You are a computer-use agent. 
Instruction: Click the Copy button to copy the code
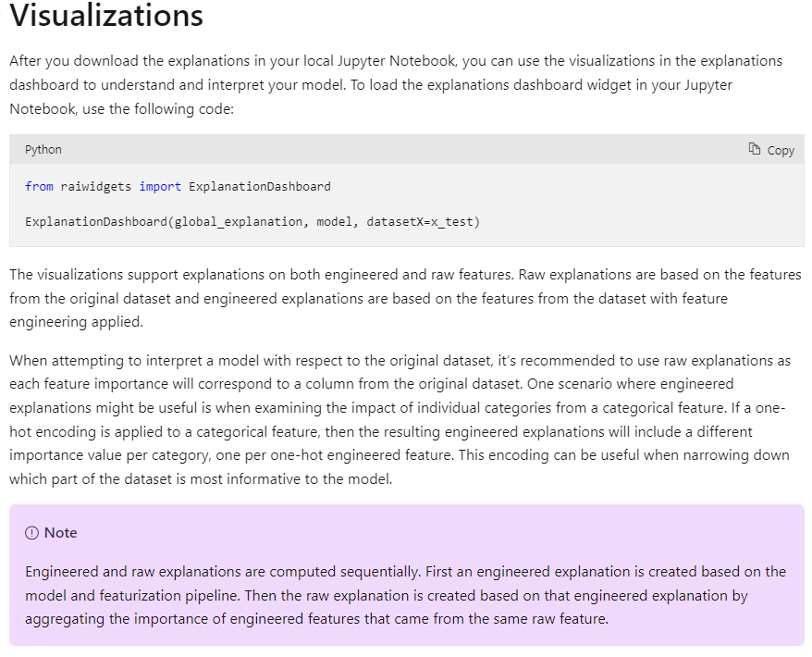click(x=770, y=149)
